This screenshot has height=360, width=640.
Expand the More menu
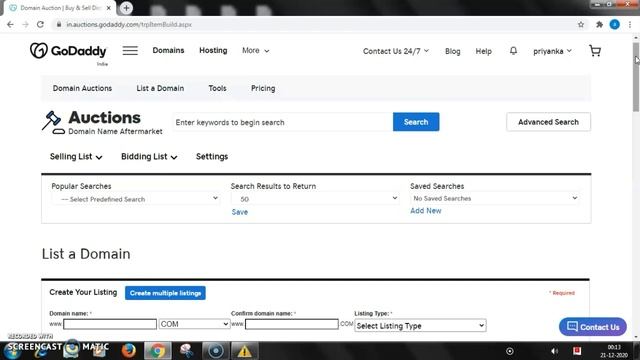pos(256,50)
